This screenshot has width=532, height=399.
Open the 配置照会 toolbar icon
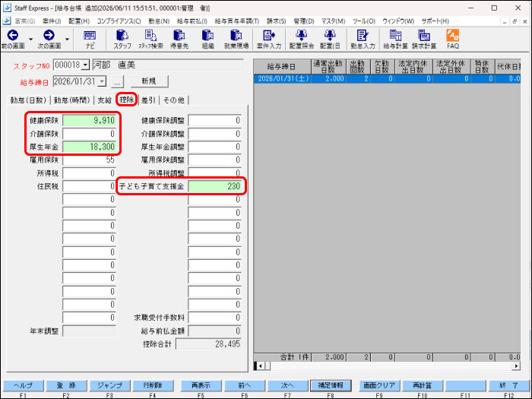[301, 39]
